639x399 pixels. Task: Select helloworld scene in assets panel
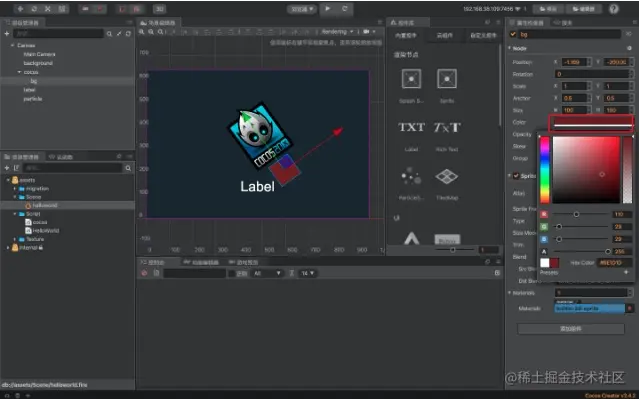(x=44, y=205)
